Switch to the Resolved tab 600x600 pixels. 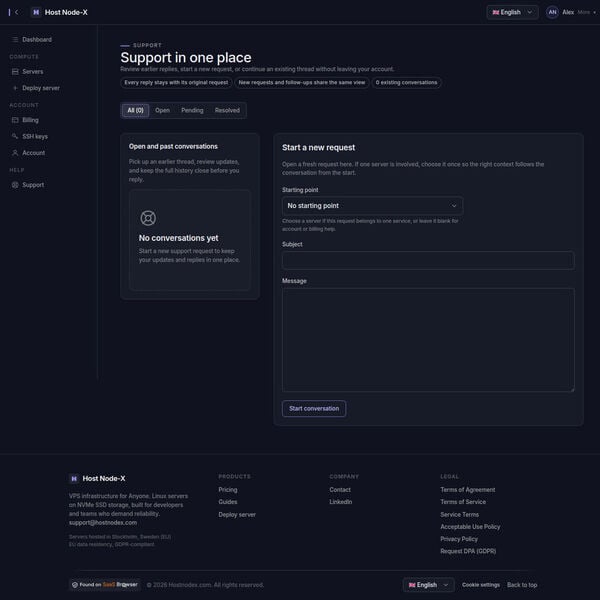227,110
